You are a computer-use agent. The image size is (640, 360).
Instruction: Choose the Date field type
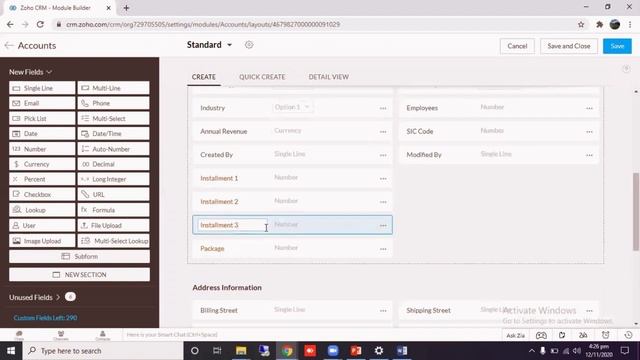click(x=42, y=133)
